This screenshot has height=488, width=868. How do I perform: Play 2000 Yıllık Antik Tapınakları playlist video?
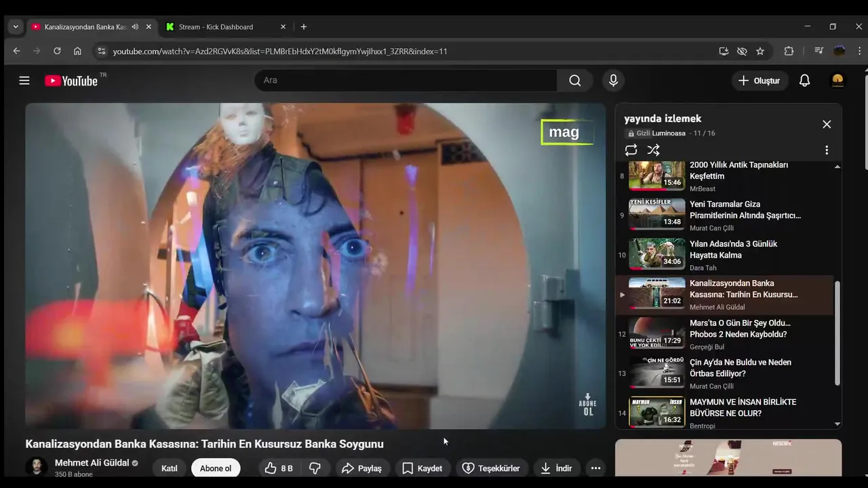(726, 176)
